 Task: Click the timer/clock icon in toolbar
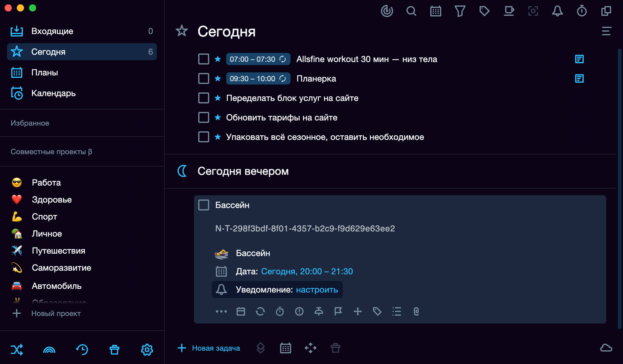click(581, 11)
